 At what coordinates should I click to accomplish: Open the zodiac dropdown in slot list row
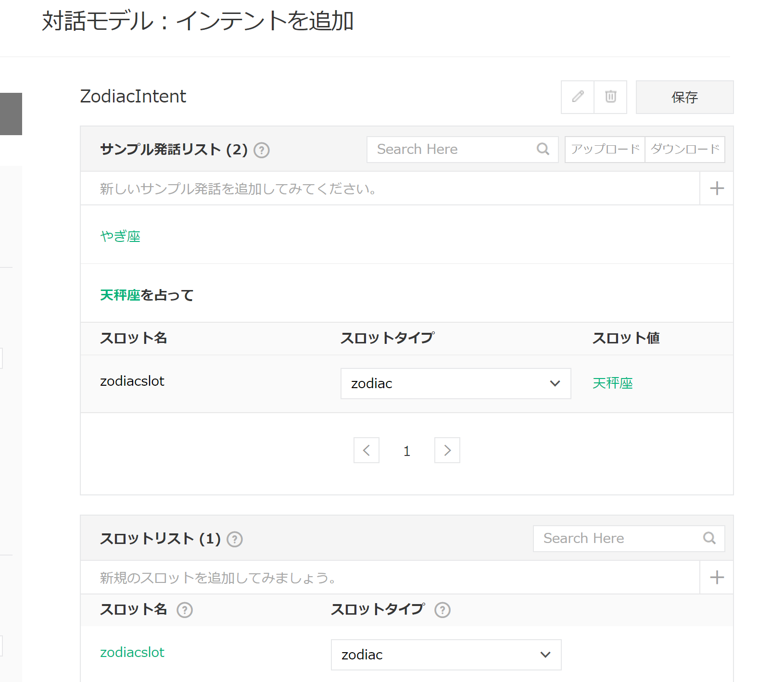[x=446, y=655]
